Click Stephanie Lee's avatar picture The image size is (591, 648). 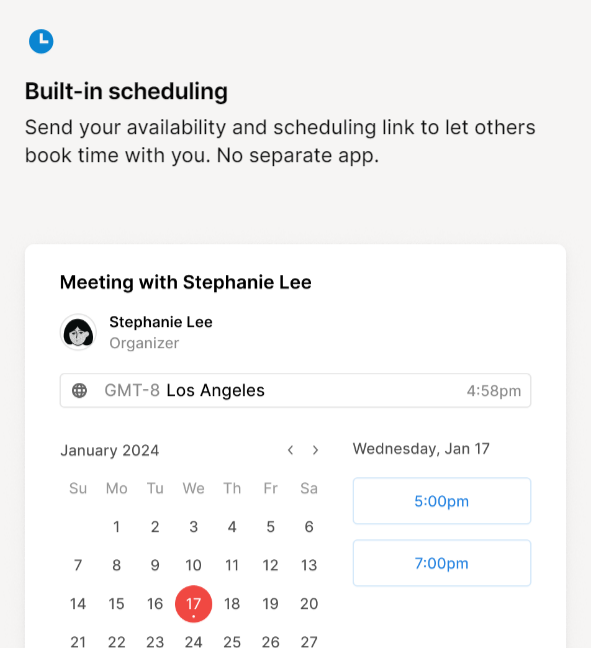[78, 332]
